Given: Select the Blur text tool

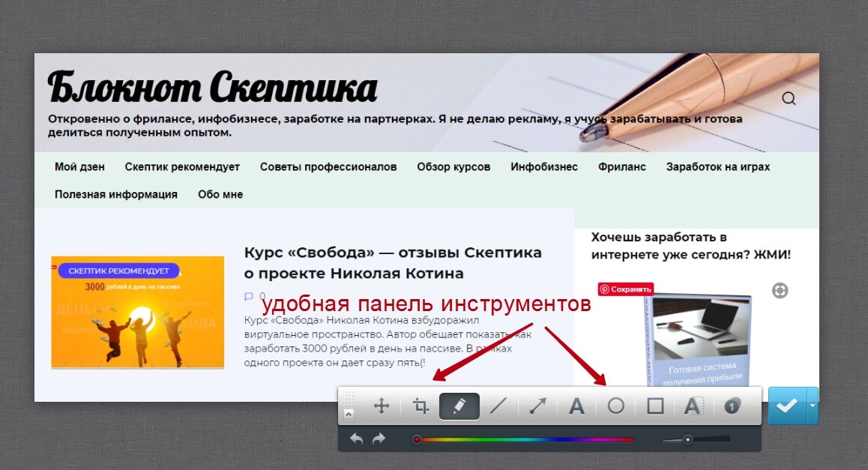Looking at the screenshot, I should tap(693, 406).
